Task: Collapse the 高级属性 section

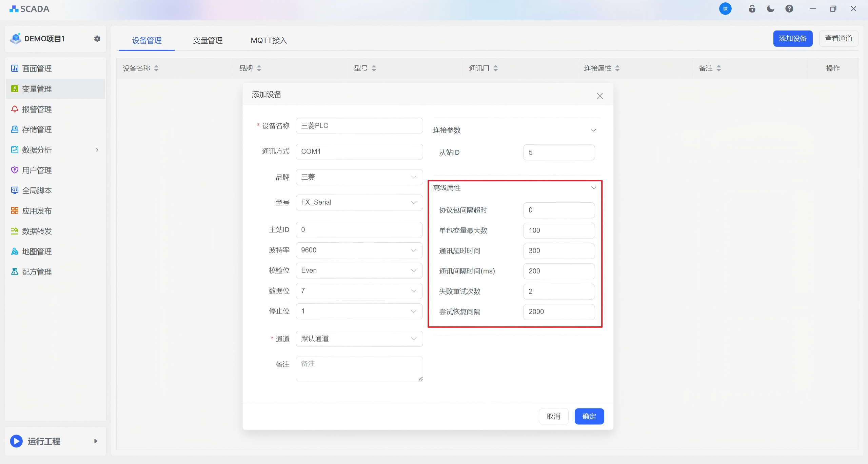Action: (593, 188)
